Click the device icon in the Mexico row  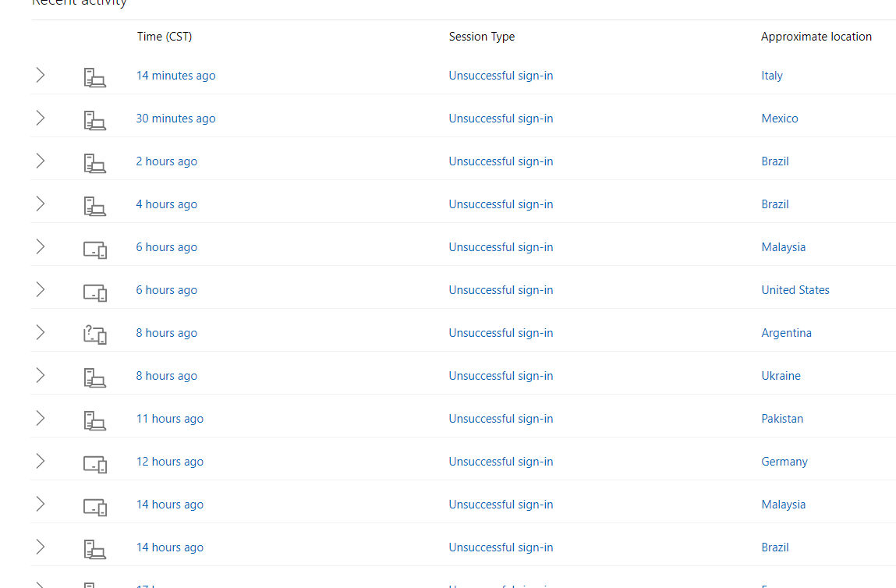94,119
